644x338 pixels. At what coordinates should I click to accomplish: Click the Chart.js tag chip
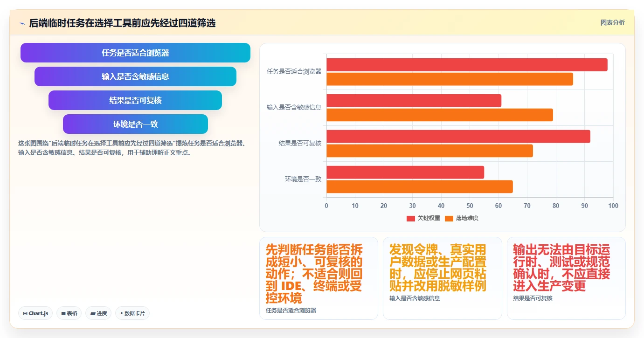pyautogui.click(x=36, y=313)
